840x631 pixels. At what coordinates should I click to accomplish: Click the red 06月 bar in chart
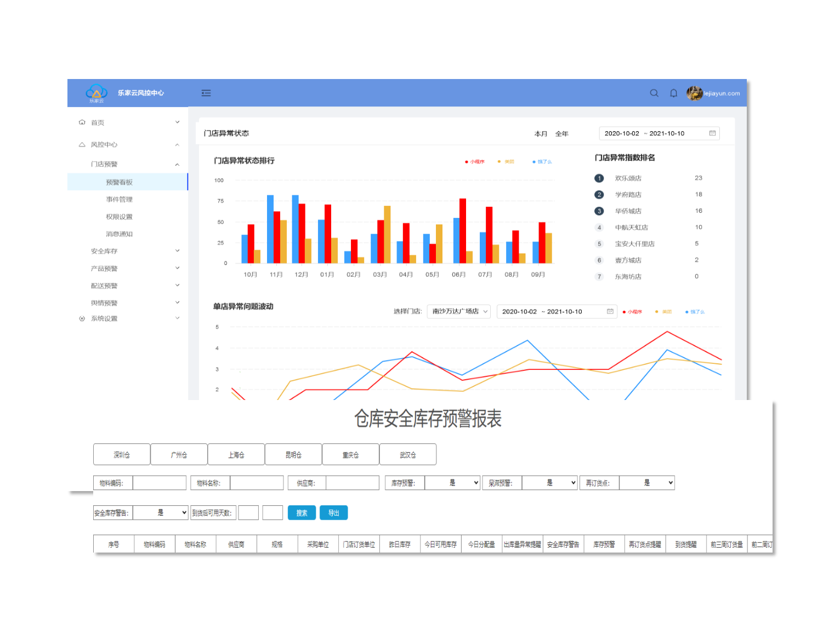(x=463, y=231)
